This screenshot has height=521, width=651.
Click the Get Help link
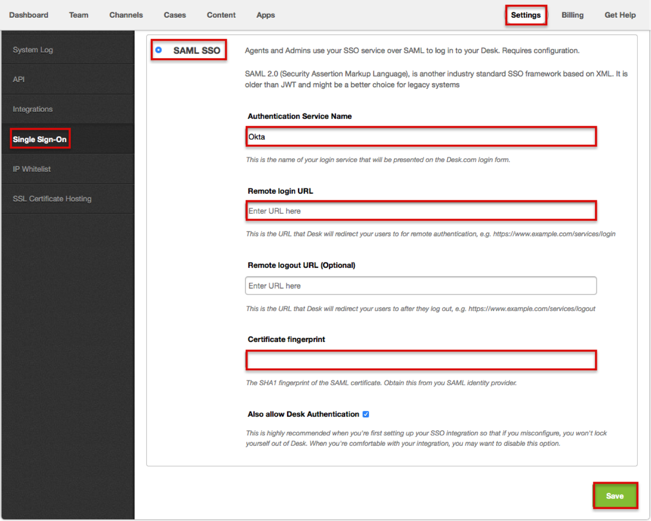619,15
